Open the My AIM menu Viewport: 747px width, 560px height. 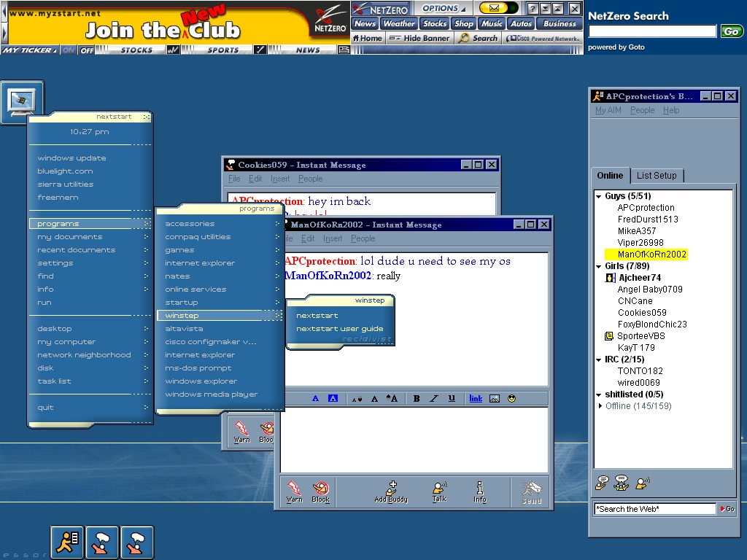[608, 110]
